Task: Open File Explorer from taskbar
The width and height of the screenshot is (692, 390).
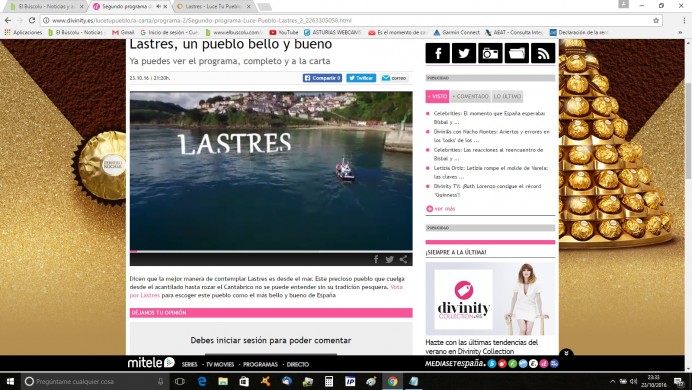Action: click(223, 381)
